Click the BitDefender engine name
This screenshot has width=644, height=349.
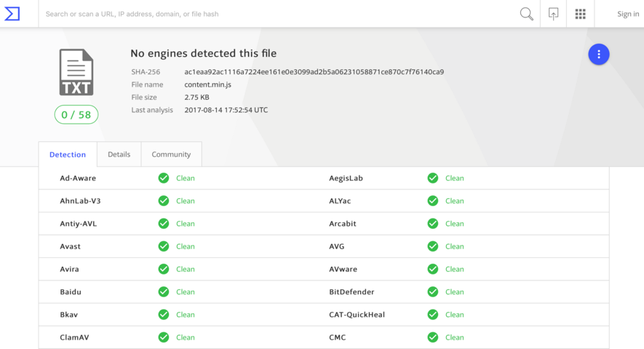coord(351,292)
